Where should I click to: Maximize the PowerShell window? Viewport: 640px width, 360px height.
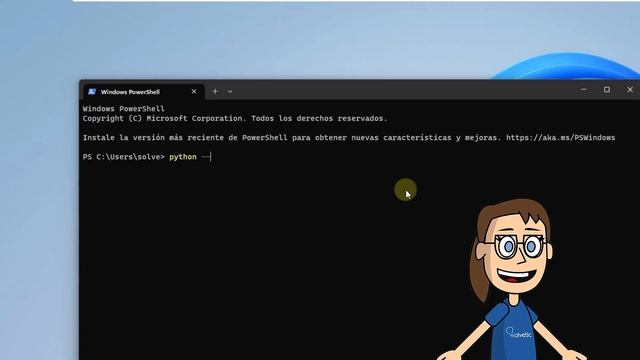[607, 89]
